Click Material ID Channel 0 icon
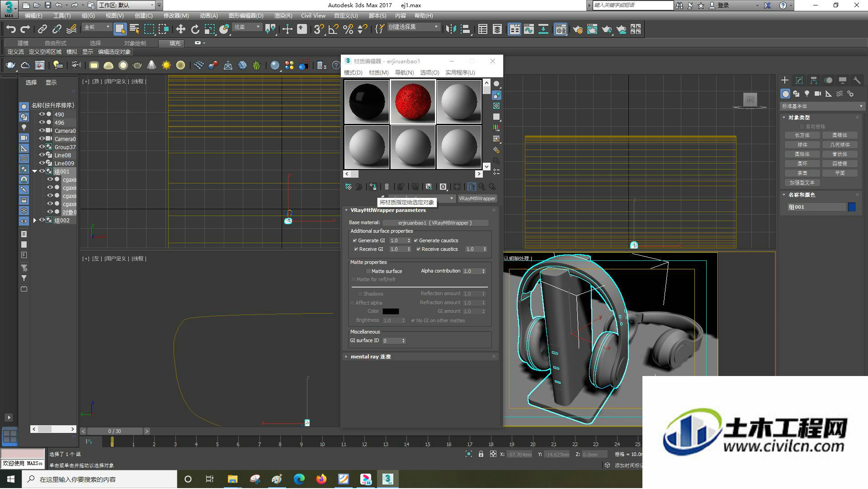This screenshot has height=489, width=868. (x=443, y=187)
